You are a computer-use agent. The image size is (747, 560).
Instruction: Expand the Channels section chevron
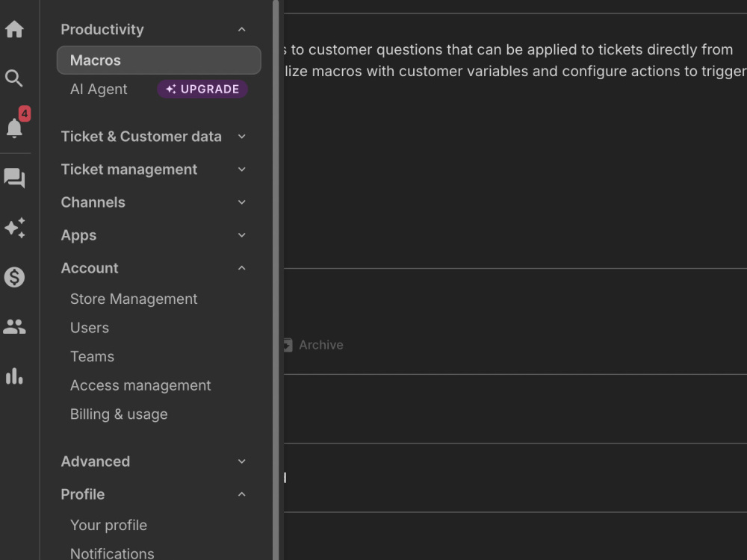click(241, 202)
